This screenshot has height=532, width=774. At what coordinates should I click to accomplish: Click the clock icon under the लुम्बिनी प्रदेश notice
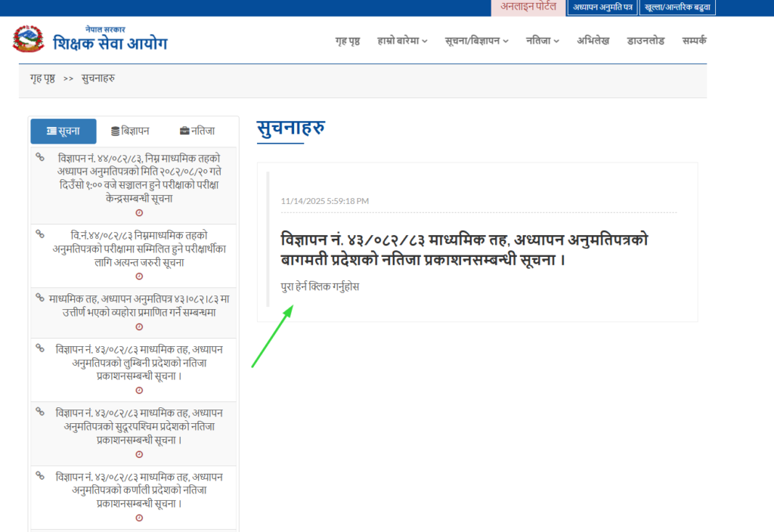pyautogui.click(x=139, y=390)
